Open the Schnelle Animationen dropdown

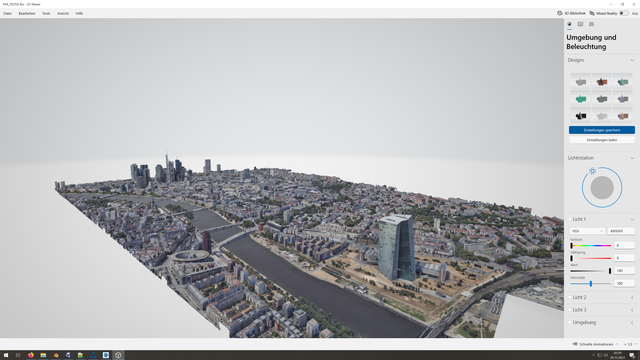(x=596, y=344)
